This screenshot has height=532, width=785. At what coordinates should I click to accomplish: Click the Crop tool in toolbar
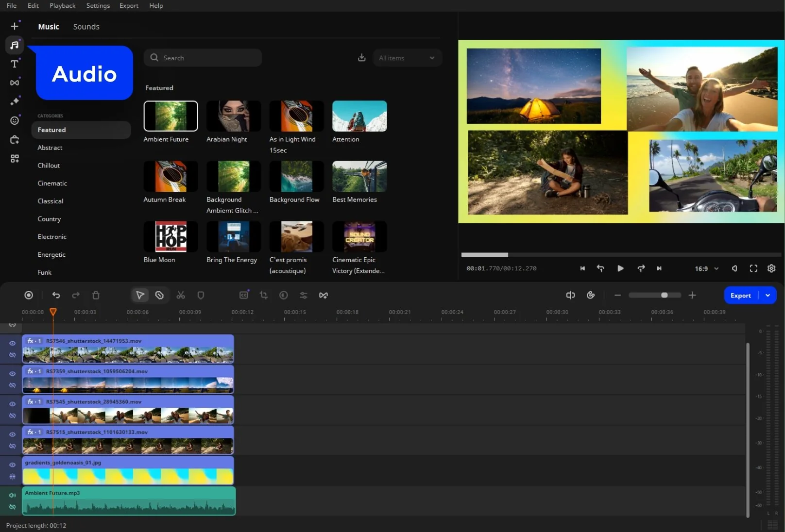coord(264,295)
